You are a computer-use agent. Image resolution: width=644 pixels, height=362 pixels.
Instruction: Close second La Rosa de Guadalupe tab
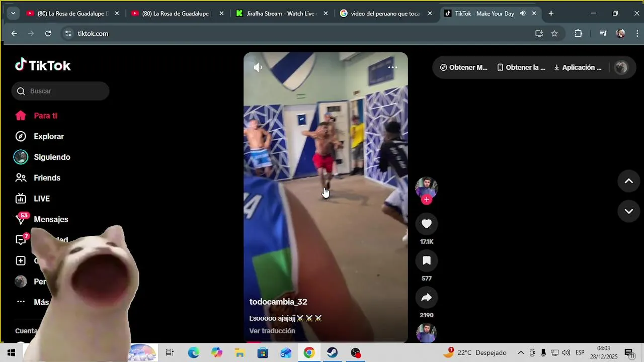coord(221,14)
